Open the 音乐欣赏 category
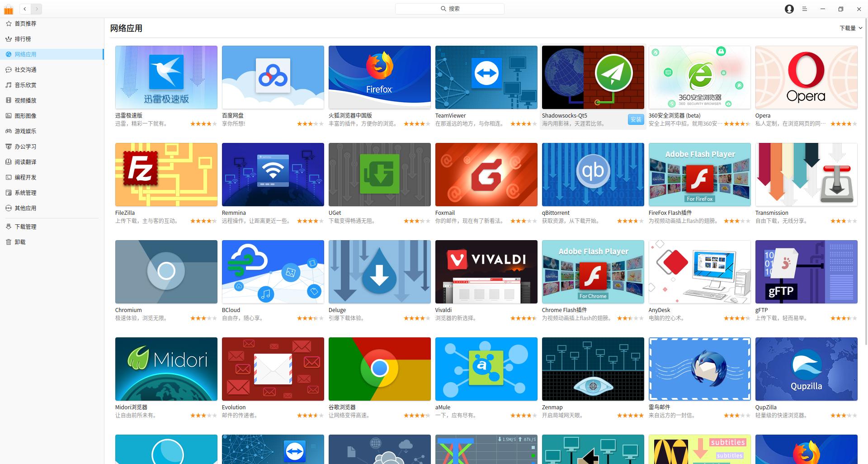 coord(26,85)
